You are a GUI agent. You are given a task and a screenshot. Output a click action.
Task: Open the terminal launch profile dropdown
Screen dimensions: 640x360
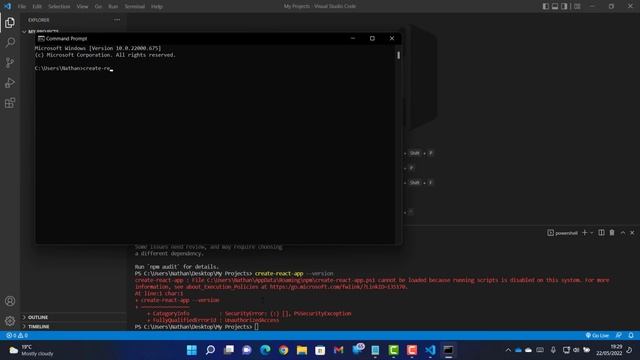coord(591,233)
